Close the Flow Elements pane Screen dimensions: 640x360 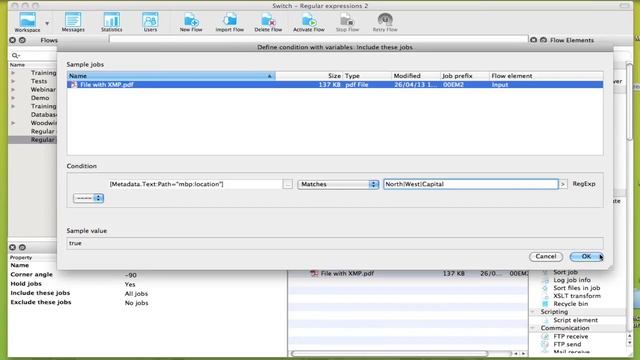click(533, 40)
